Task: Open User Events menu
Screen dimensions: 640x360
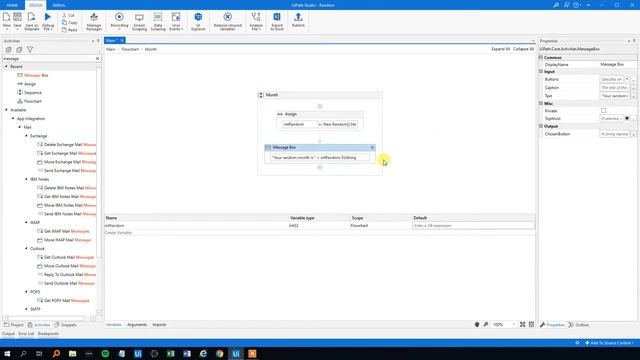Action: [176, 21]
